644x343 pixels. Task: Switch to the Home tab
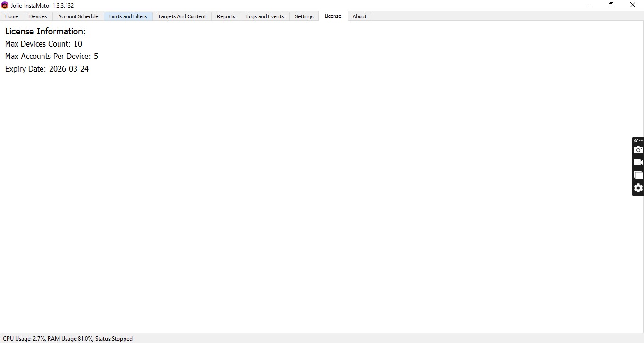click(x=12, y=16)
